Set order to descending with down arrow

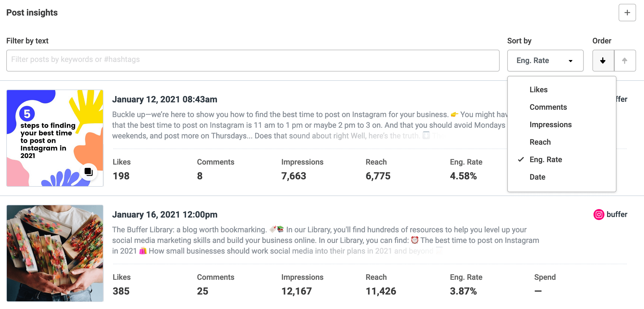[603, 61]
